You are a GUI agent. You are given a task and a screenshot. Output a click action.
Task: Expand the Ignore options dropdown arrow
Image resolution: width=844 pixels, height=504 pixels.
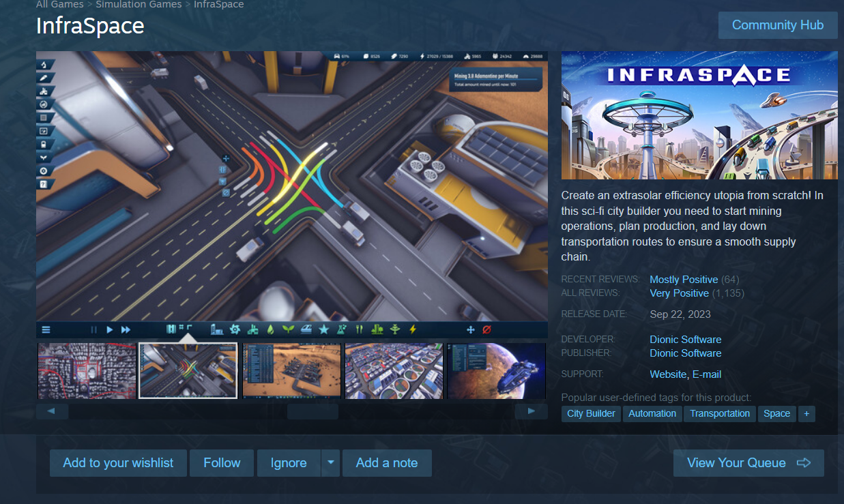(x=330, y=463)
